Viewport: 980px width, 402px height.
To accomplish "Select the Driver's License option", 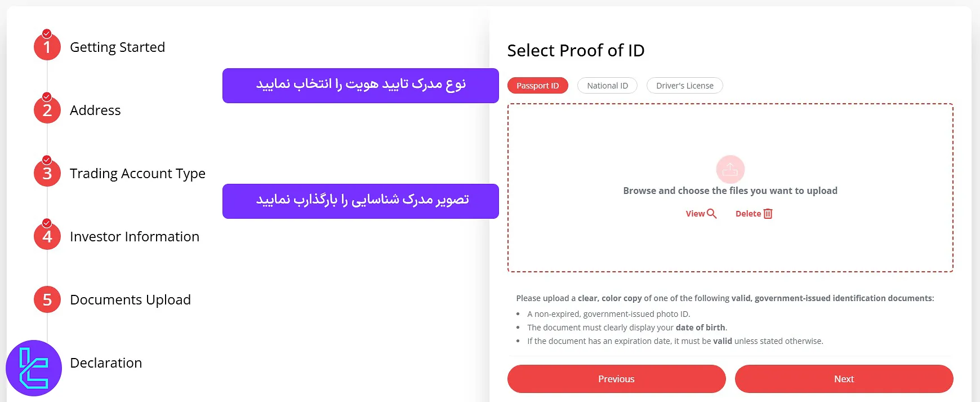I will pyautogui.click(x=684, y=85).
